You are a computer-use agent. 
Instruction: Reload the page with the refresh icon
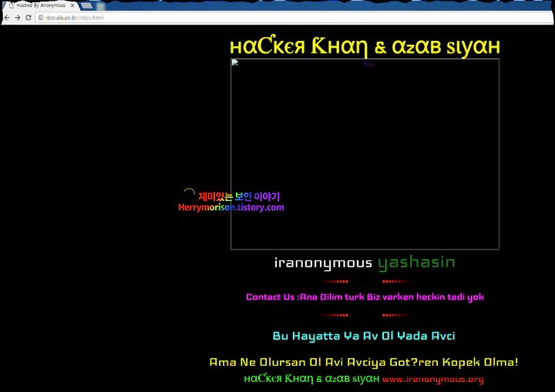pyautogui.click(x=29, y=18)
